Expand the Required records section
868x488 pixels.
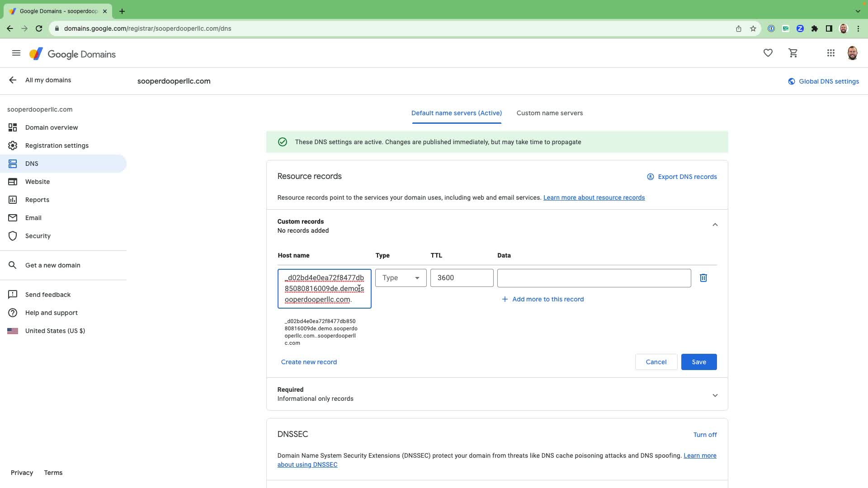(715, 395)
